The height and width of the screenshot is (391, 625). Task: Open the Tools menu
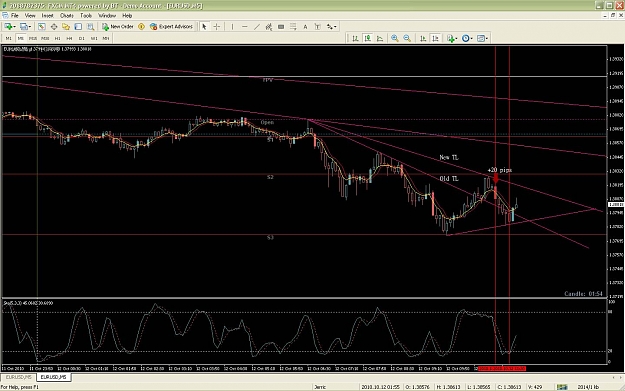pos(86,16)
